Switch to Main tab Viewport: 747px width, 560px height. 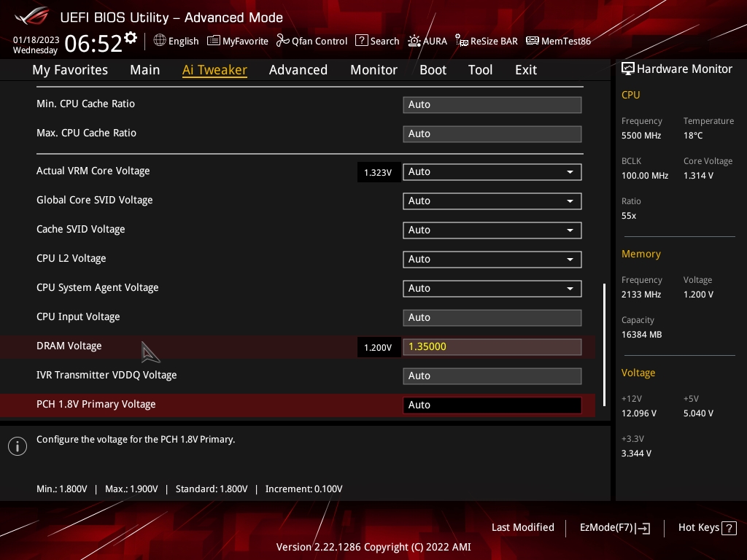click(145, 70)
